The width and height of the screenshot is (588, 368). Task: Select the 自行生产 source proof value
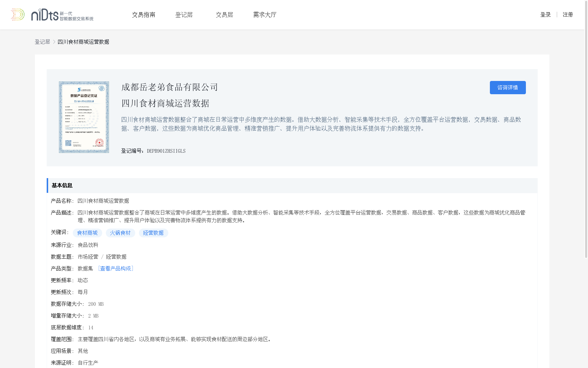[x=88, y=363]
